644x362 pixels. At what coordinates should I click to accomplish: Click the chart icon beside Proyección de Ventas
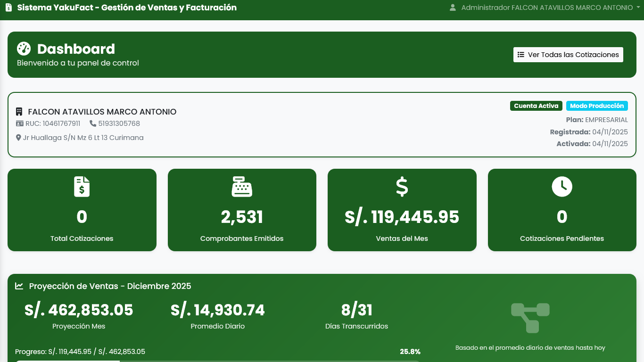(x=18, y=286)
